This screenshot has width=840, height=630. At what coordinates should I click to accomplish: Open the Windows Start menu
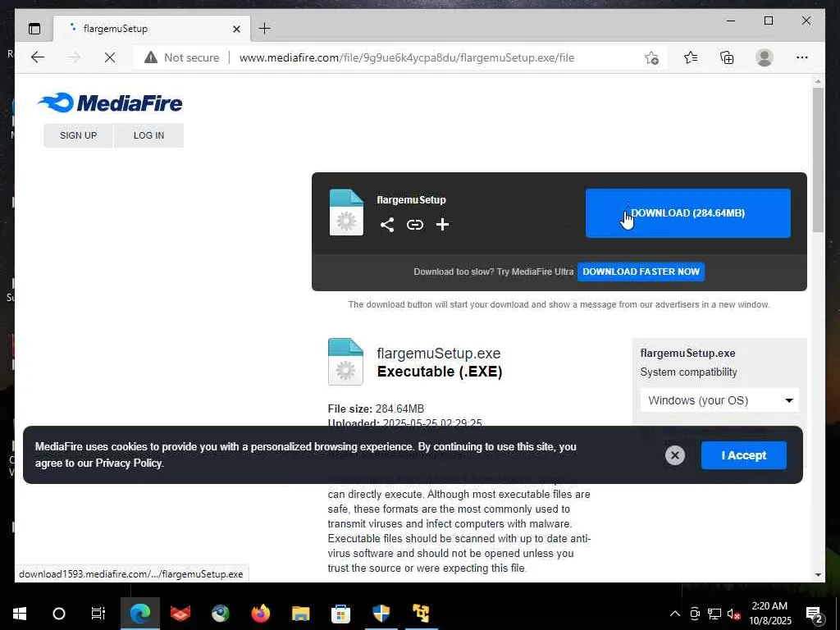pyautogui.click(x=20, y=614)
